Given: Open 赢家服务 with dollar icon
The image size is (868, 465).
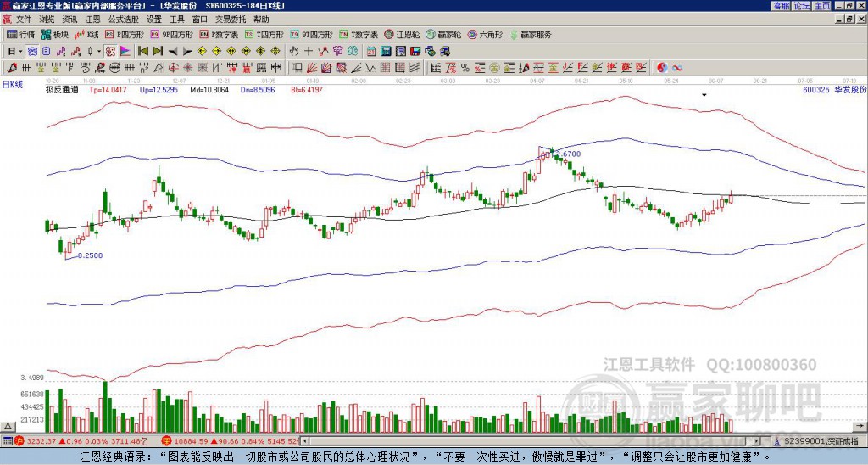Looking at the screenshot, I should pyautogui.click(x=531, y=34).
